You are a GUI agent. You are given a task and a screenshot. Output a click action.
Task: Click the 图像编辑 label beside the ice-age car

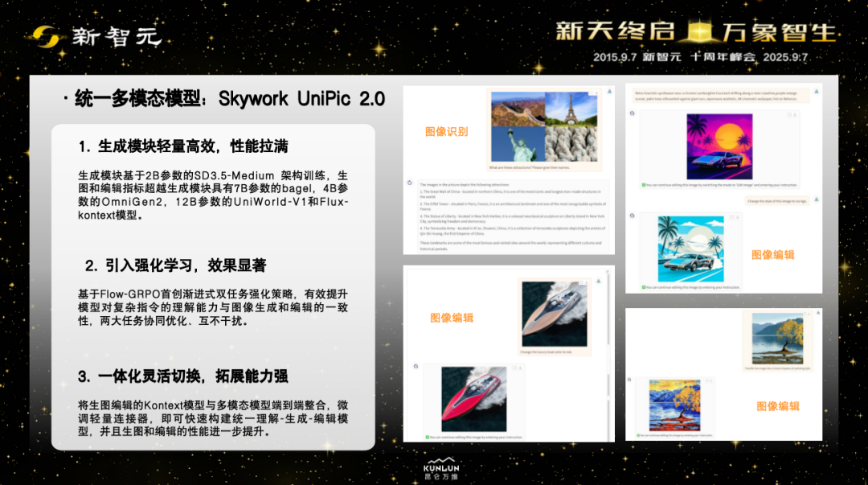pos(773,255)
